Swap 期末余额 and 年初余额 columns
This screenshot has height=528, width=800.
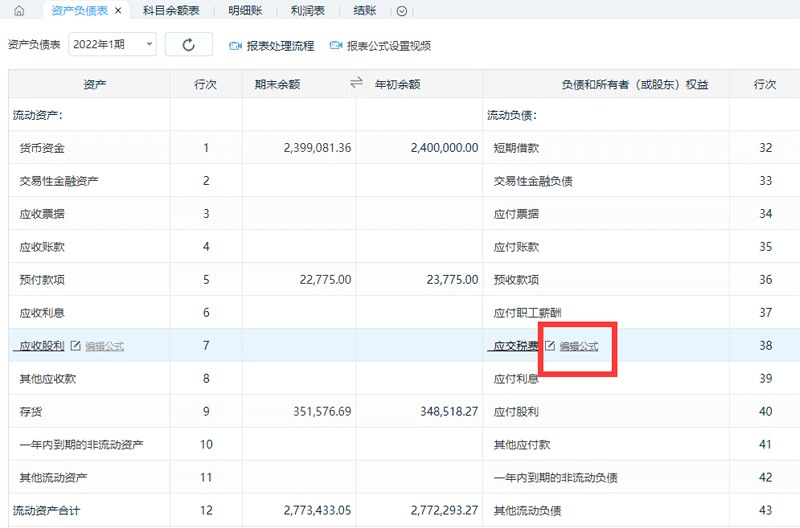[356, 84]
